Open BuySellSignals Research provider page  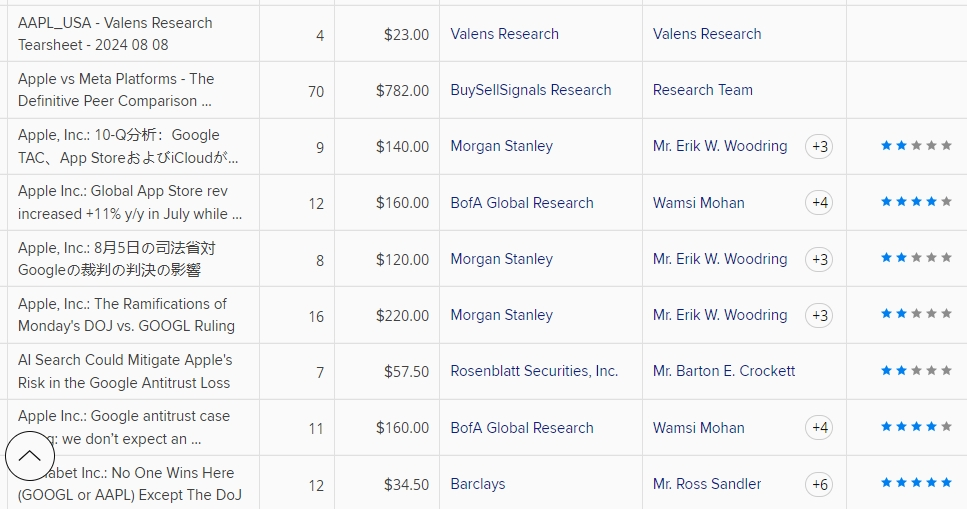point(530,90)
